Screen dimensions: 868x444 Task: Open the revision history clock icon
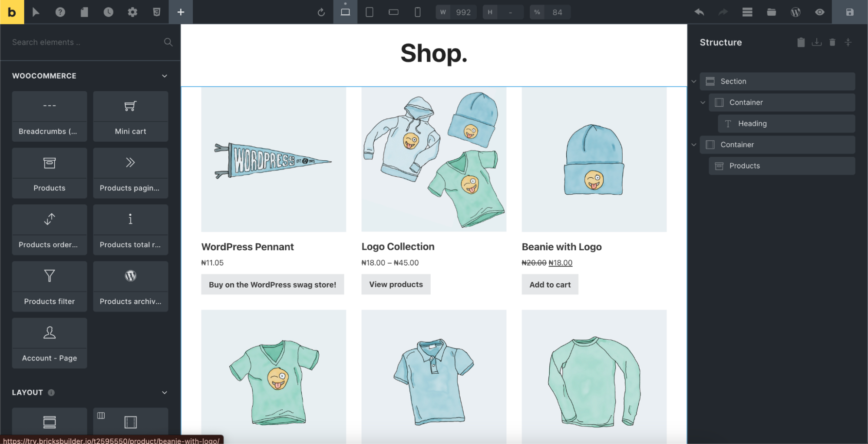pos(109,12)
